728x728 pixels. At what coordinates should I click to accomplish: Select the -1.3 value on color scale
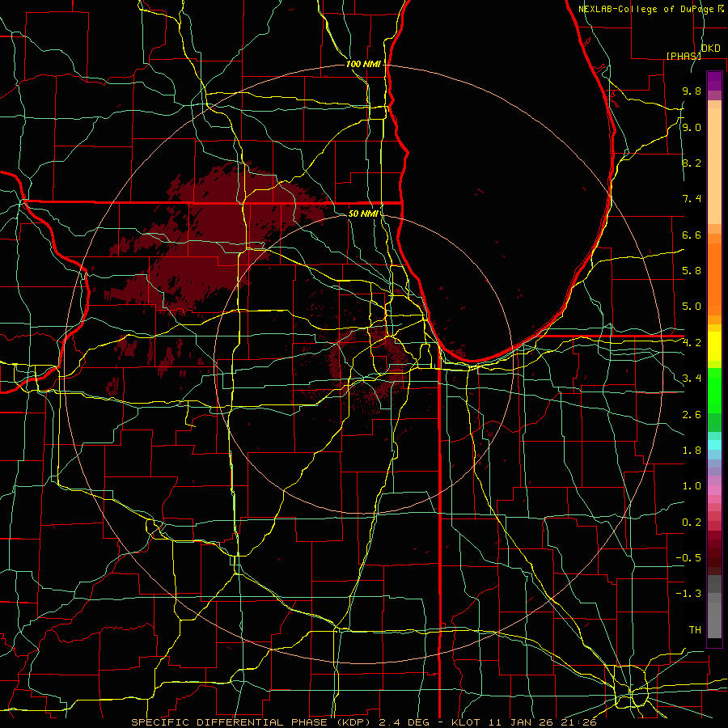pos(688,594)
